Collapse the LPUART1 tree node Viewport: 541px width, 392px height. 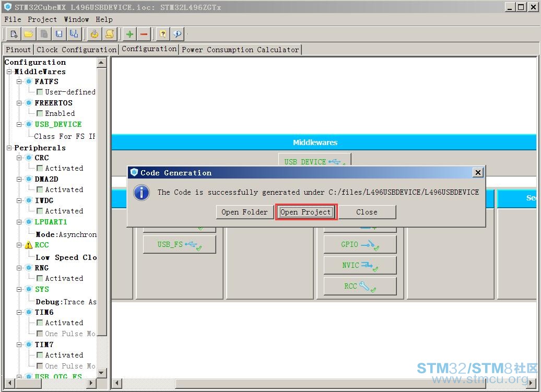[x=19, y=222]
